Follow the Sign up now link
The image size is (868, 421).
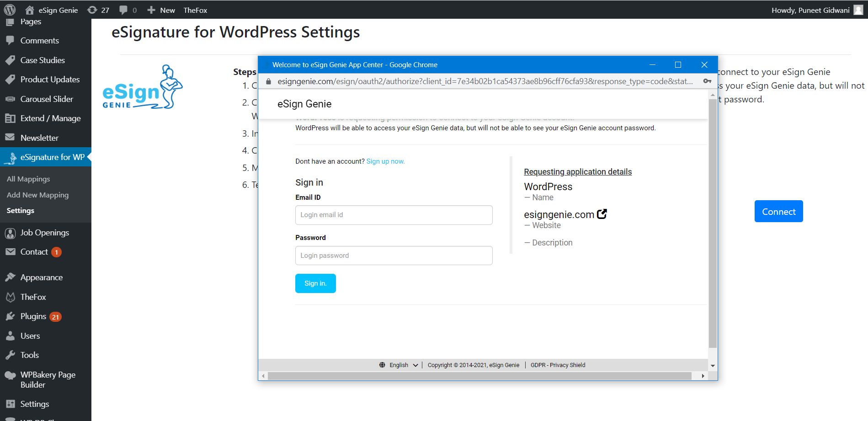pos(385,161)
